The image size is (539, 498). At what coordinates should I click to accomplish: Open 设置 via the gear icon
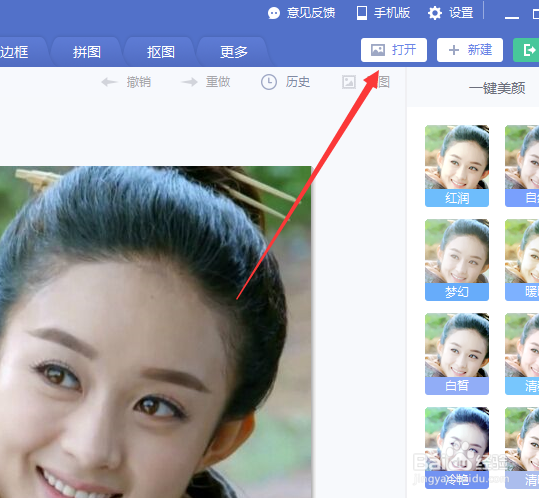435,13
